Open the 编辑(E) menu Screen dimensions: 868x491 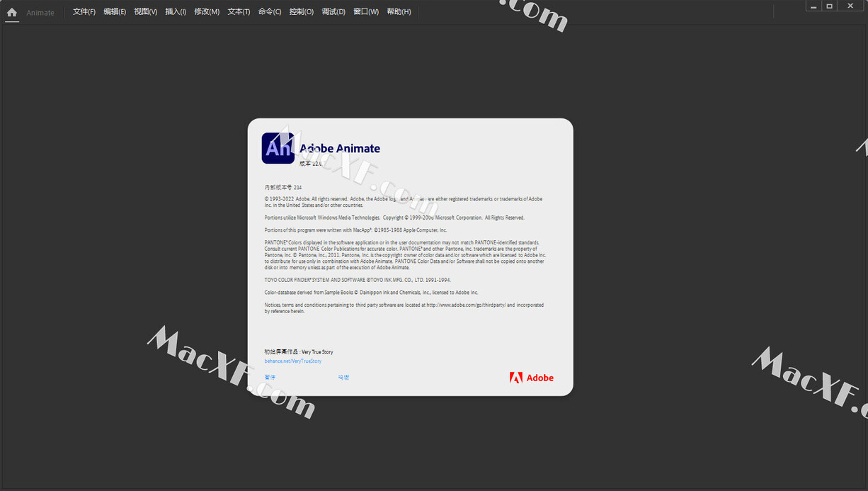pos(115,12)
